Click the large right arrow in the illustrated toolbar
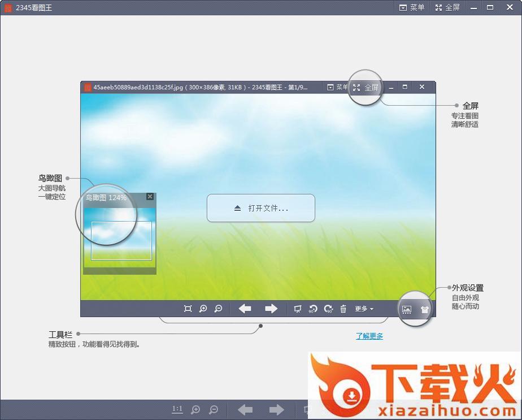The height and width of the screenshot is (420, 522). pyautogui.click(x=271, y=309)
